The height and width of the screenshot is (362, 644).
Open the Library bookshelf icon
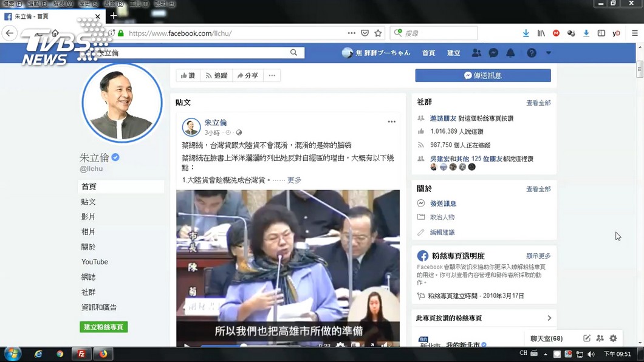pos(541,33)
